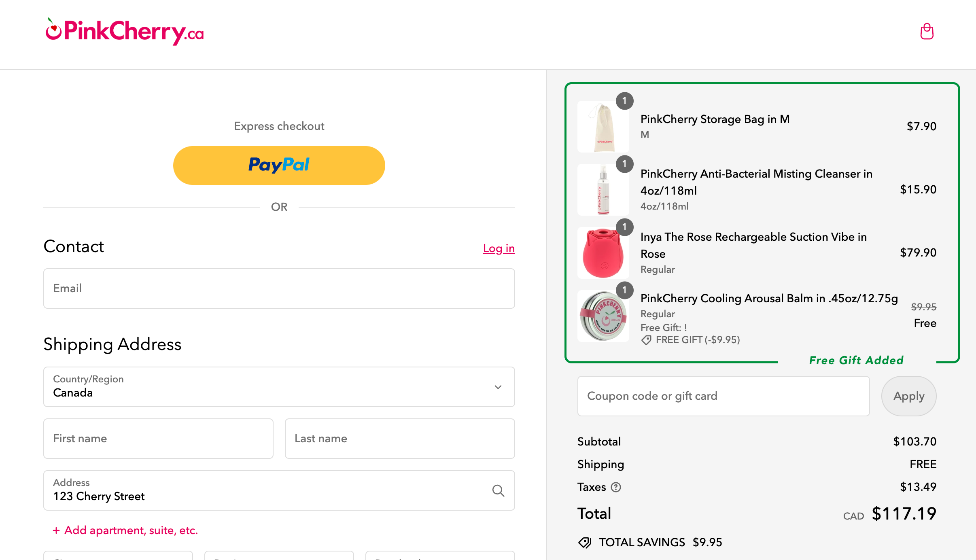
Task: Open the coupon code gift card field
Action: point(724,396)
